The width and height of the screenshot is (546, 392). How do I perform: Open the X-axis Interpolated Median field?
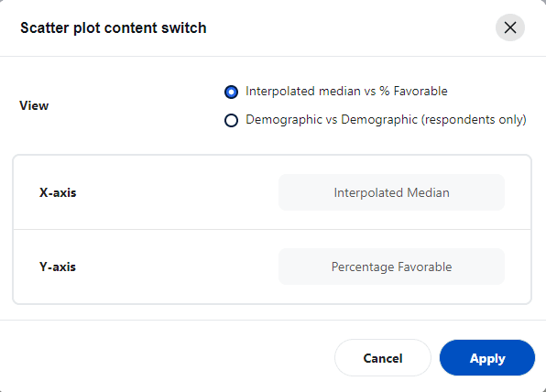click(391, 192)
